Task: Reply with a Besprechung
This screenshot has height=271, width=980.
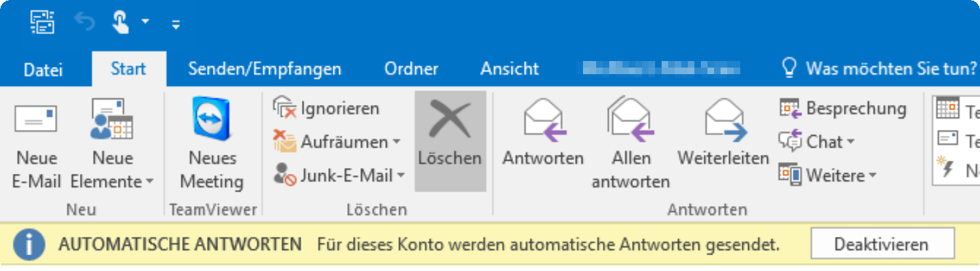Action: tap(842, 108)
